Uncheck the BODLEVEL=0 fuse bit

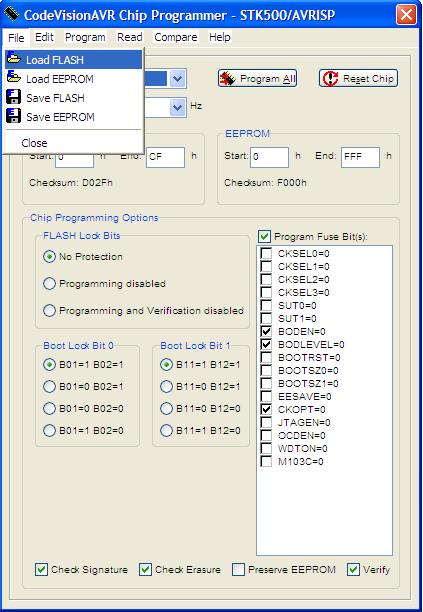click(x=266, y=344)
